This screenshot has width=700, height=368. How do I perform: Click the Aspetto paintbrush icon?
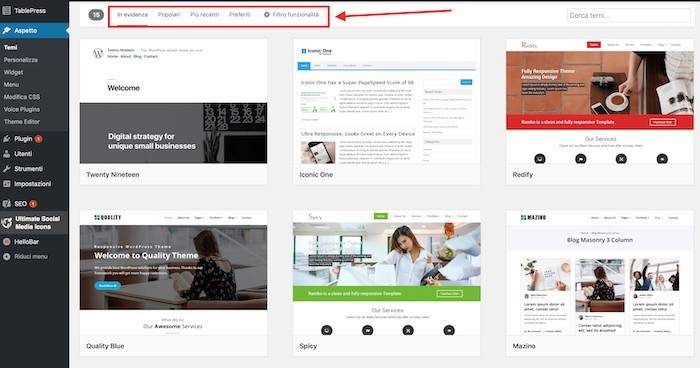point(7,30)
